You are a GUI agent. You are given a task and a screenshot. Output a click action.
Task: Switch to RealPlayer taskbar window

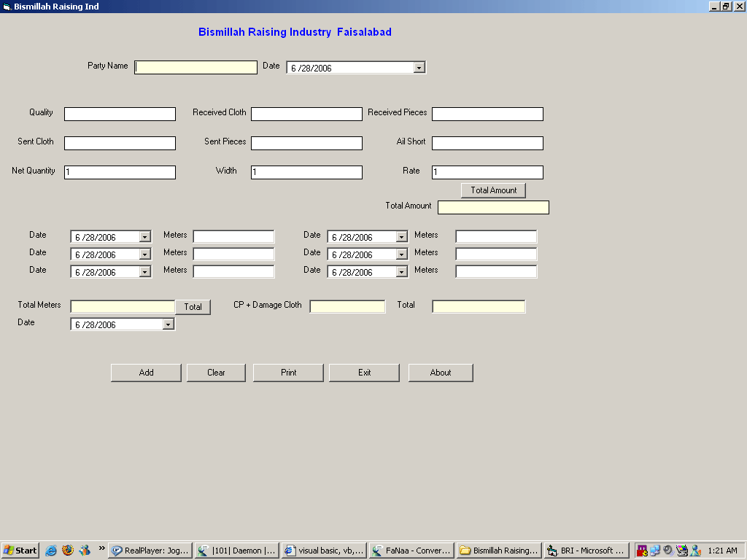(150, 551)
